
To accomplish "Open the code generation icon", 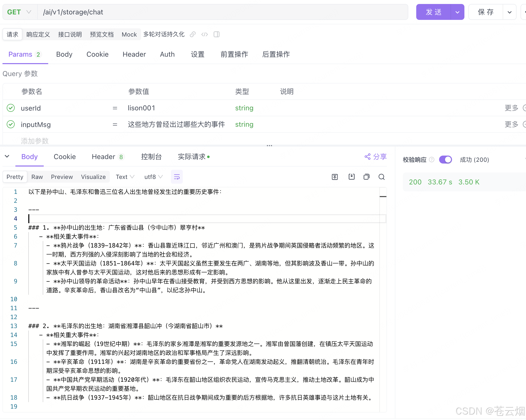I will 205,34.
